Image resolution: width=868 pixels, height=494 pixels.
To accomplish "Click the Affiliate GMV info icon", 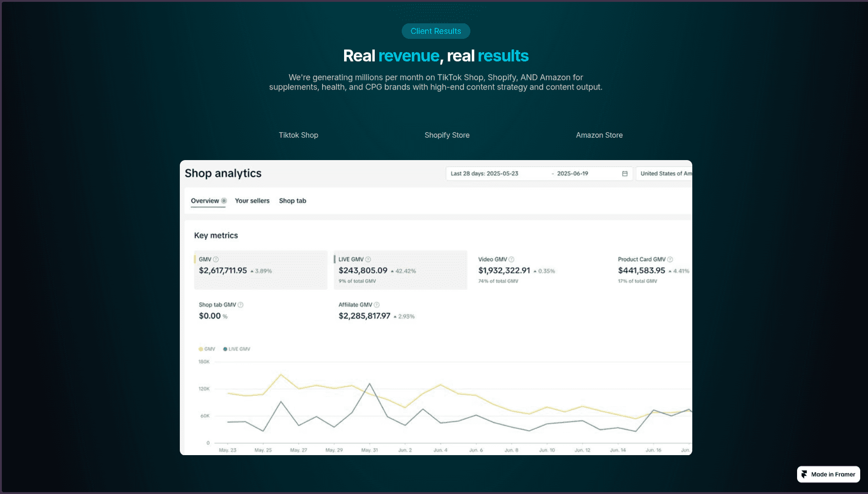I will pos(377,305).
